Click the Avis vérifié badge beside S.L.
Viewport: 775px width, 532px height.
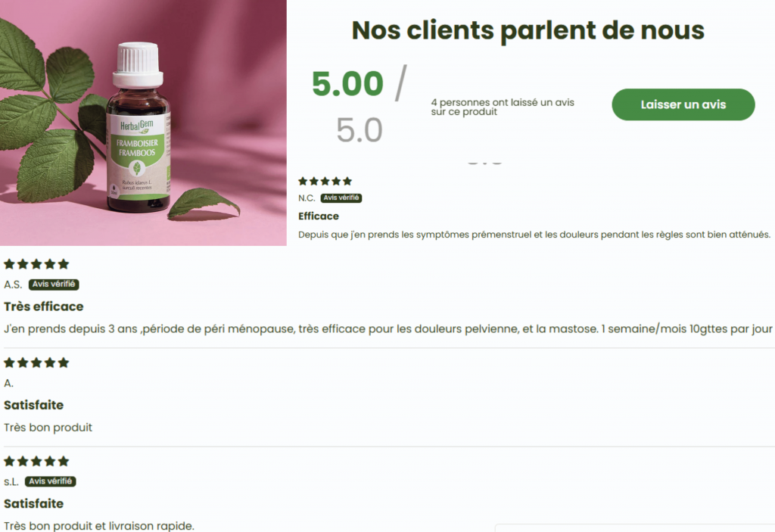click(x=51, y=481)
